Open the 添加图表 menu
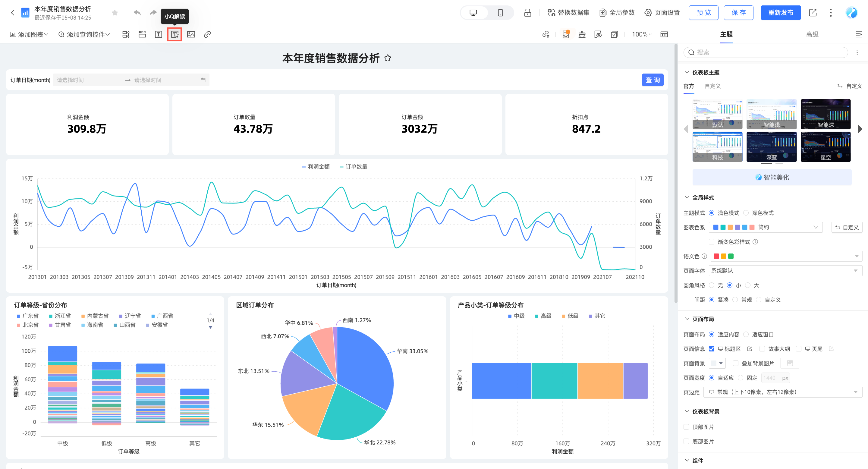Image resolution: width=868 pixels, height=469 pixels. (x=29, y=34)
